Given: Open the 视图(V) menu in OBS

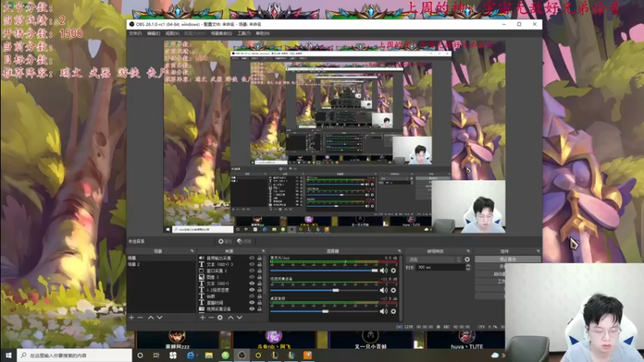Looking at the screenshot, I should point(172,33).
